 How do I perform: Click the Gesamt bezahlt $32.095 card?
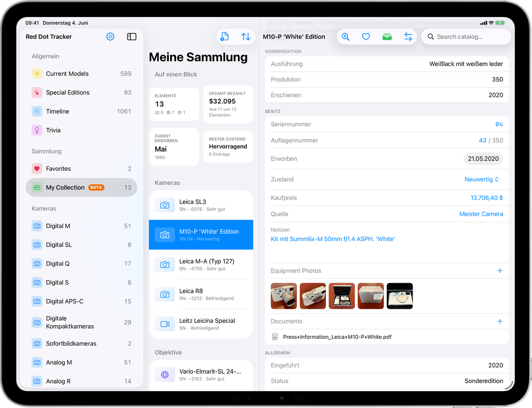coord(228,104)
